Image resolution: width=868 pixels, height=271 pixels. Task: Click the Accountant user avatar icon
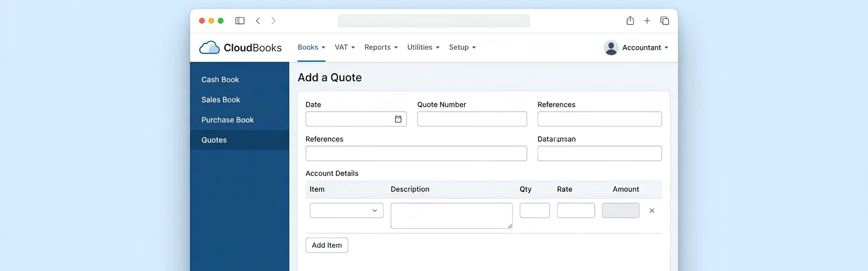(611, 48)
